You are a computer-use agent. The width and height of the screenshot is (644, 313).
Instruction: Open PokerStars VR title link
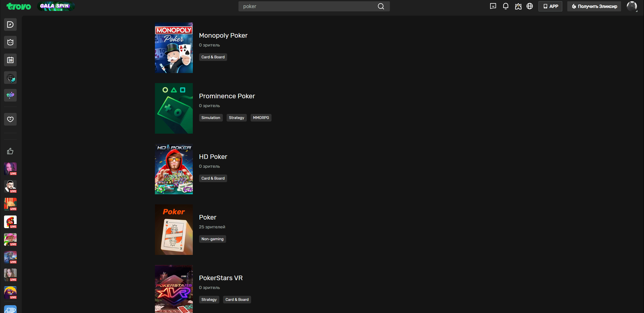pyautogui.click(x=221, y=278)
